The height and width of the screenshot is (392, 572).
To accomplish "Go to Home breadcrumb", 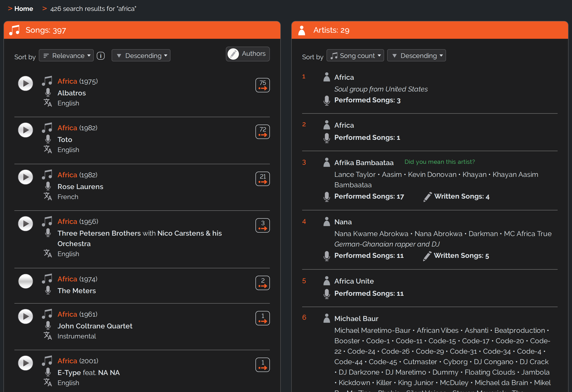I will click(x=24, y=9).
